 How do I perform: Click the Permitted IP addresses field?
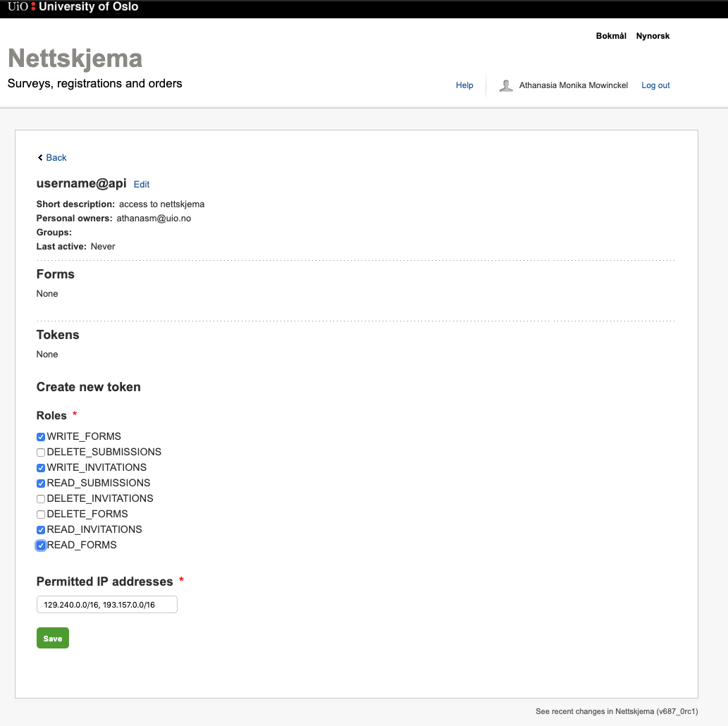click(x=107, y=605)
